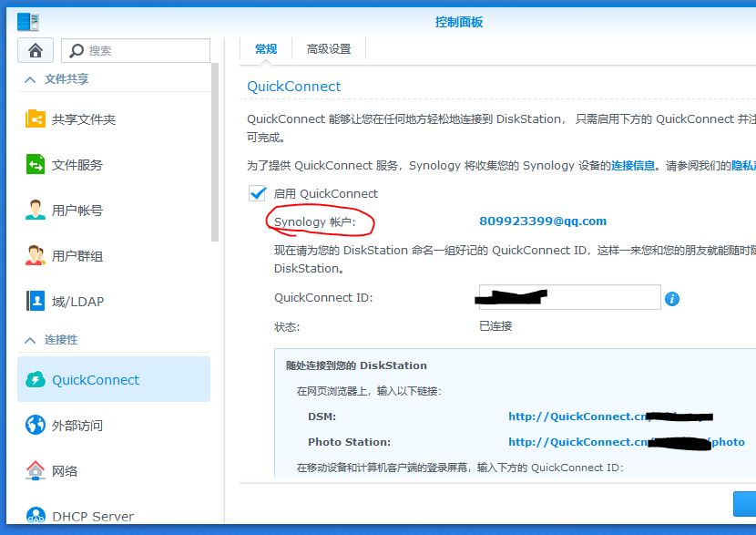Open Network house icon
Image resolution: width=756 pixels, height=535 pixels.
(x=36, y=470)
